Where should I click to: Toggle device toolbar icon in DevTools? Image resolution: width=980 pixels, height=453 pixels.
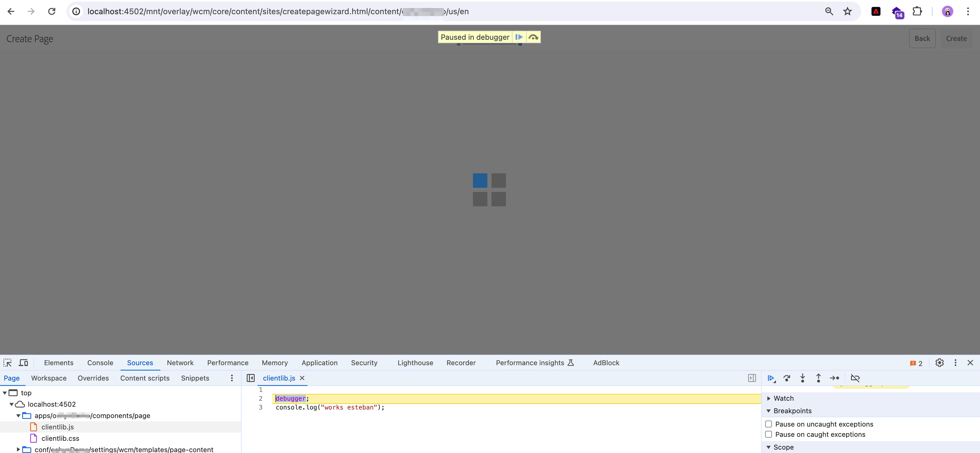(x=24, y=363)
